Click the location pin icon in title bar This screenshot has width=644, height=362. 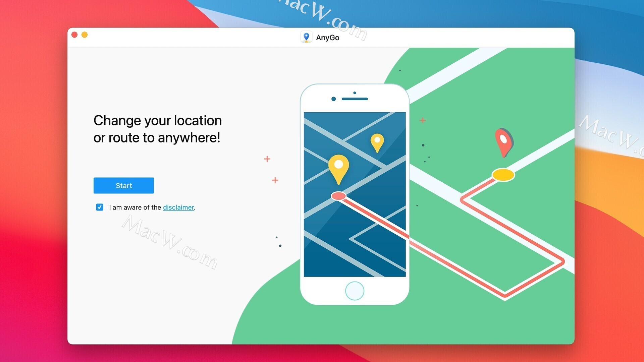pos(306,37)
